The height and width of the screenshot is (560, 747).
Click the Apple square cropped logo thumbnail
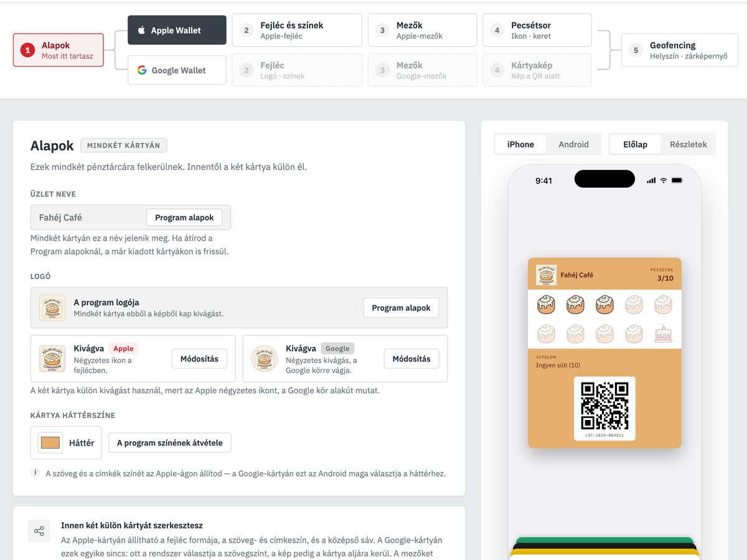point(52,358)
